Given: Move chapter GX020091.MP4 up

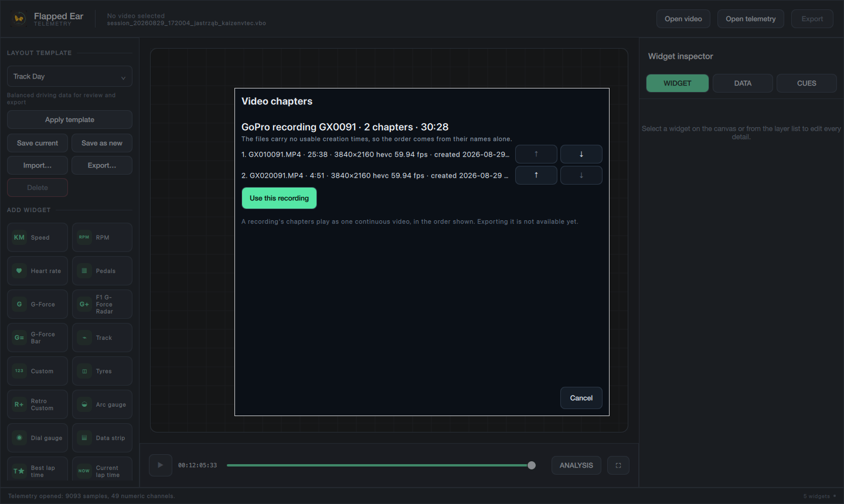Looking at the screenshot, I should 536,175.
